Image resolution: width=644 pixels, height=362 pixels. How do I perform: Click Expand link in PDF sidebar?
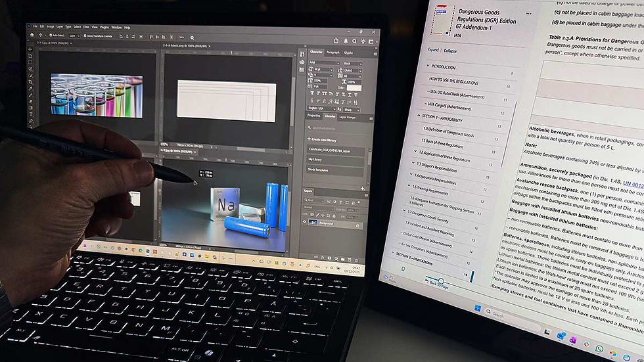433,50
